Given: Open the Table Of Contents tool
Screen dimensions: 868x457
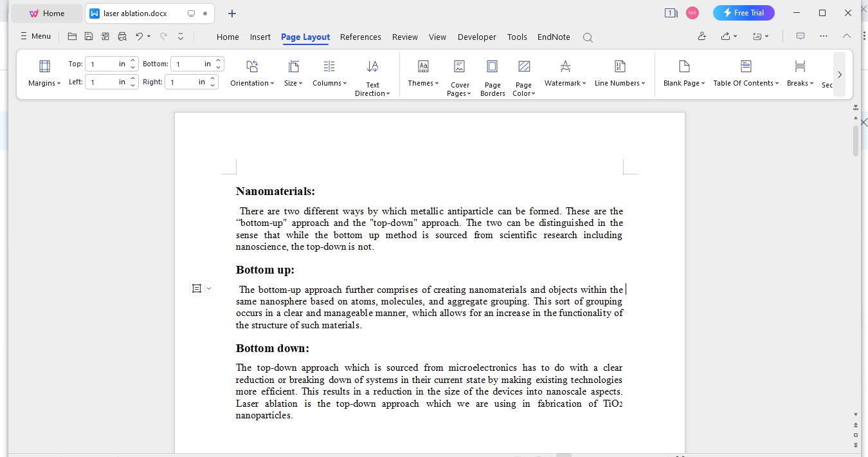Looking at the screenshot, I should [x=745, y=73].
